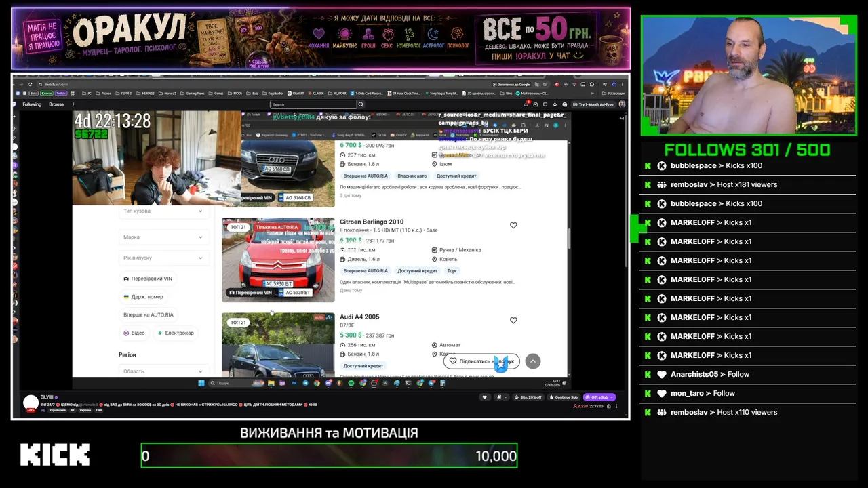The width and height of the screenshot is (868, 488).
Task: Click the Windows taskbar search box
Action: click(235, 383)
